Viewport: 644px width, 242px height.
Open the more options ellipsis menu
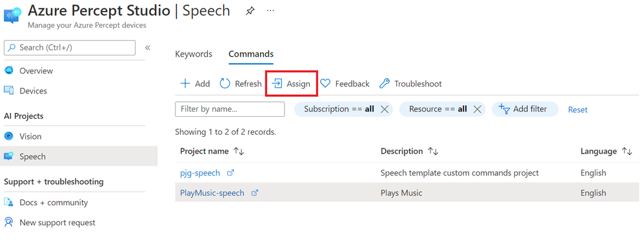click(x=270, y=11)
